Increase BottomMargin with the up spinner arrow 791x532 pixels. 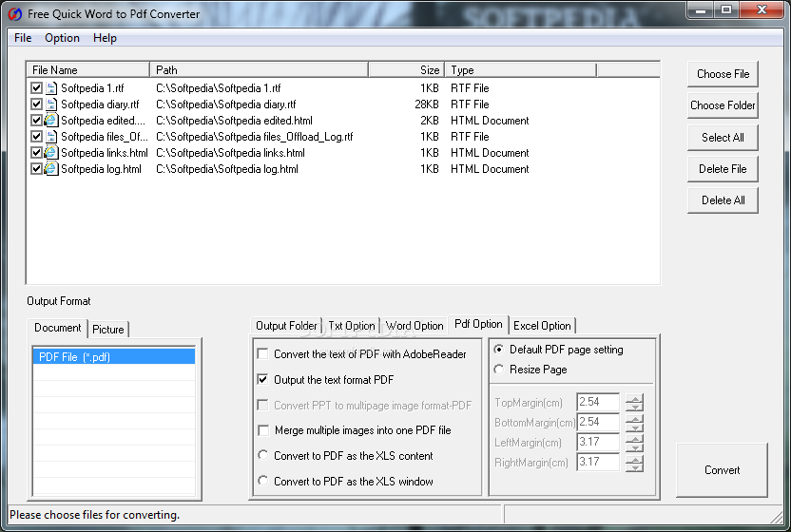click(x=635, y=419)
